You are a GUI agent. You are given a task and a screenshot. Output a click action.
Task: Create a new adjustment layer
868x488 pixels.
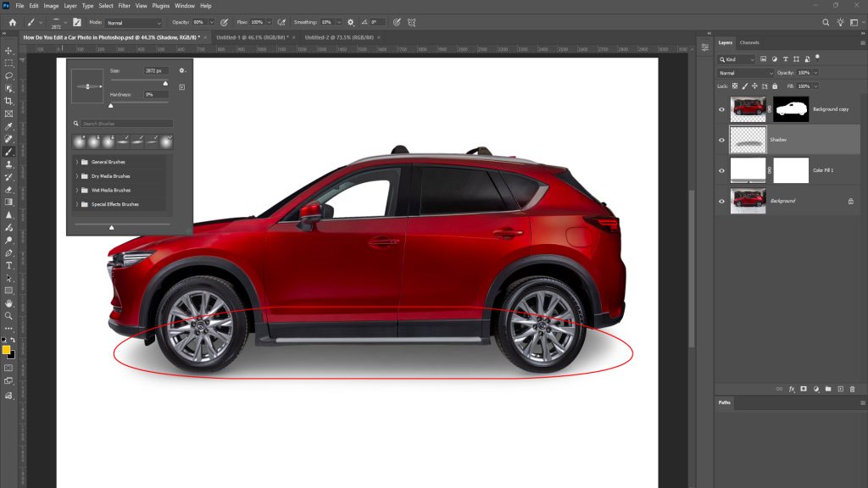click(817, 389)
